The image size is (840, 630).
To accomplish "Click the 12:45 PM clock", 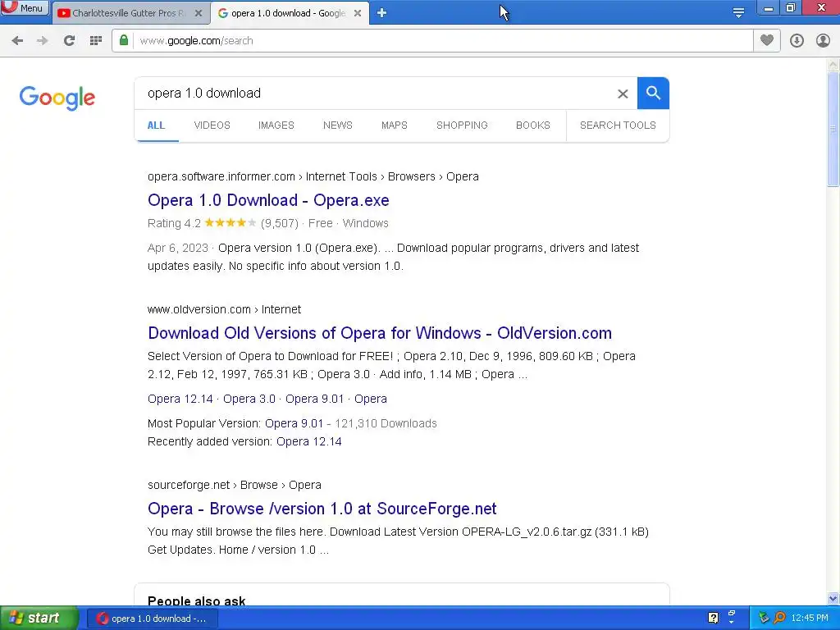I will pyautogui.click(x=810, y=619).
